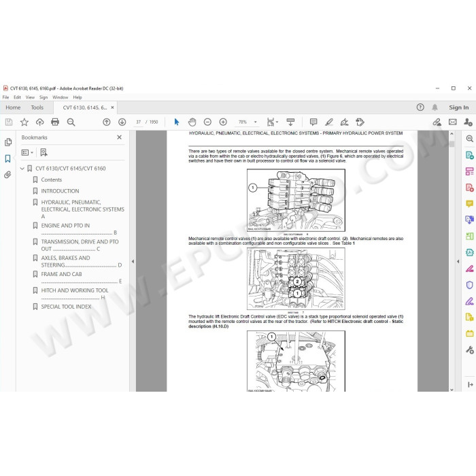Open the Sign menu

point(44,97)
